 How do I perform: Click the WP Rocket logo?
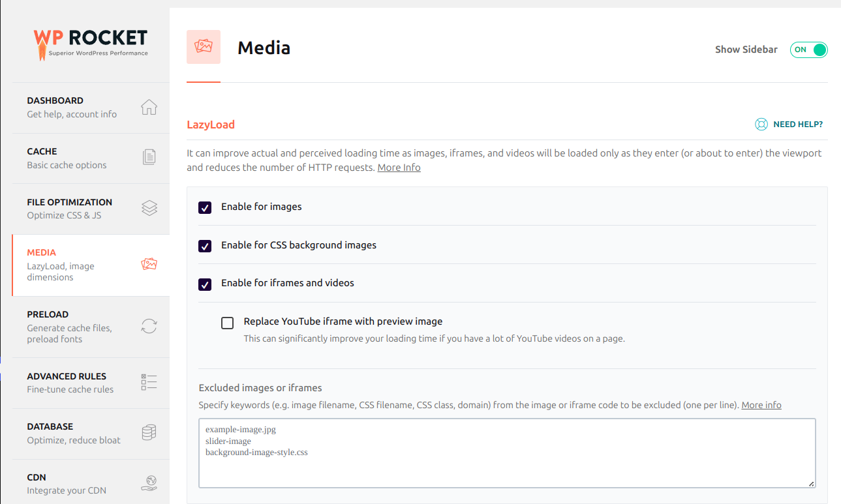click(x=91, y=42)
